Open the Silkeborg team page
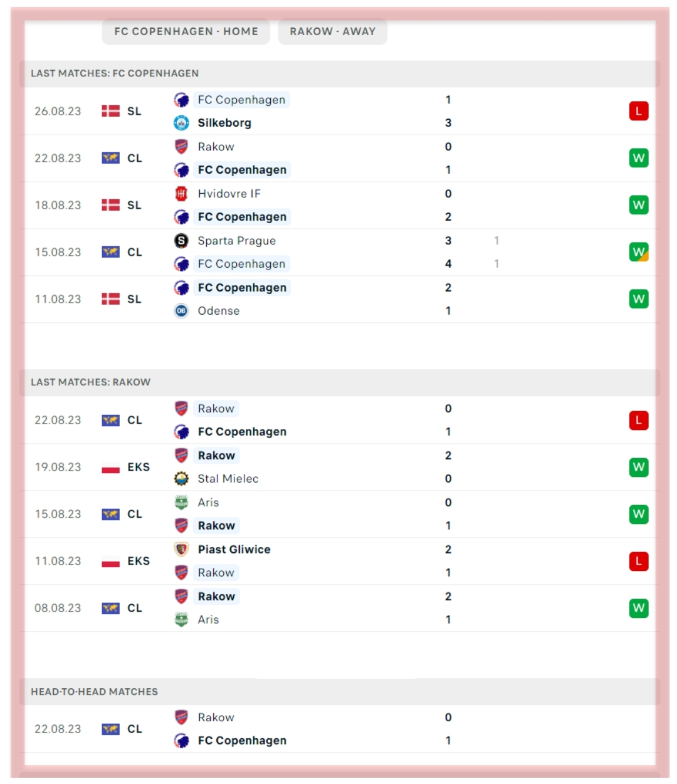The width and height of the screenshot is (677, 784). point(224,123)
